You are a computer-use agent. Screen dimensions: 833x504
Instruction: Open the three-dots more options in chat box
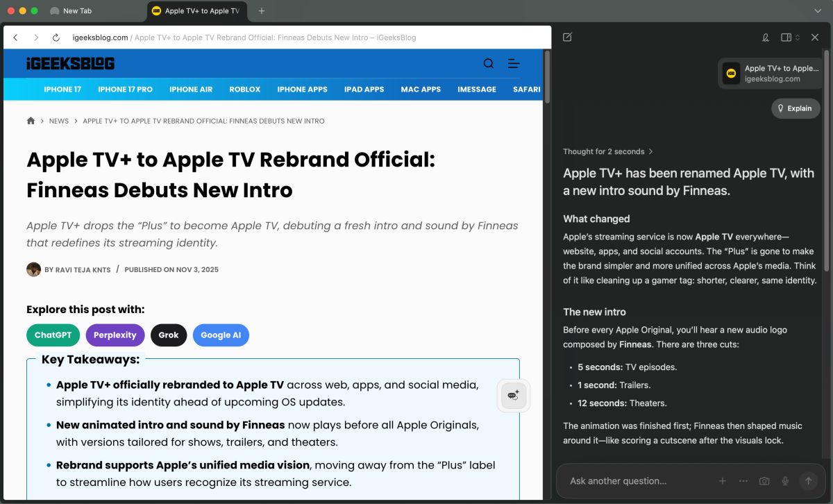[x=743, y=481]
